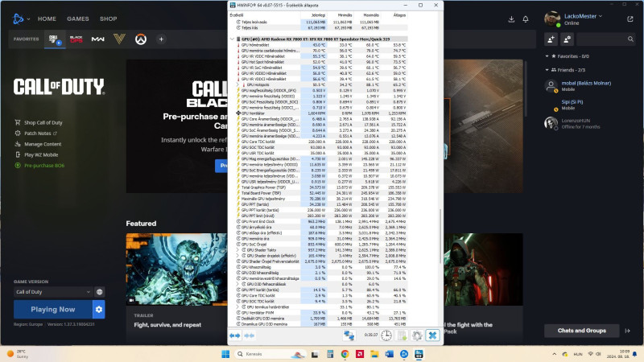Open the SHOP tab
This screenshot has height=362, width=644.
[109, 19]
